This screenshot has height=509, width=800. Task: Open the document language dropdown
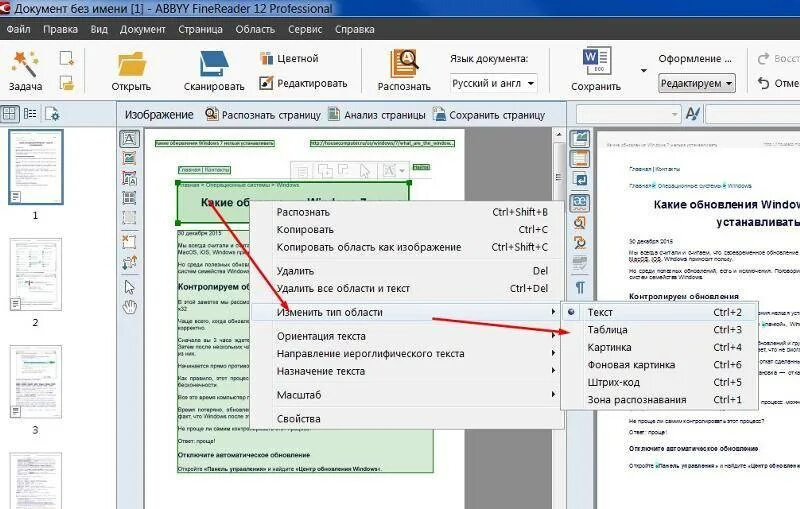[x=493, y=83]
